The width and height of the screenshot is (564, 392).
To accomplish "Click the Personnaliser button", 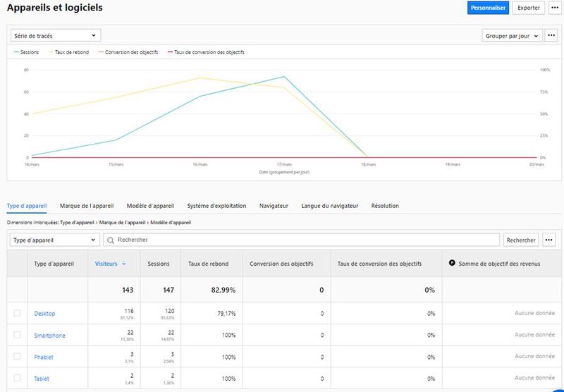I will tap(488, 8).
